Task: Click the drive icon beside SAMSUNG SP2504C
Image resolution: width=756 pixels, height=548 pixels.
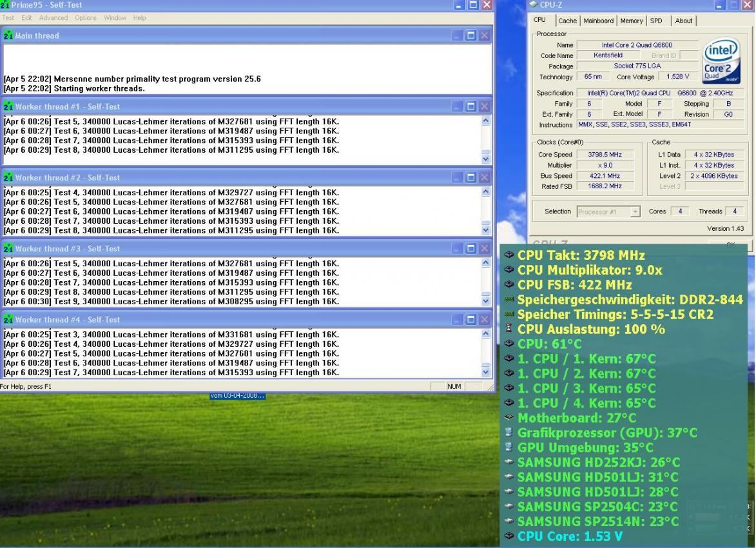Action: (509, 506)
